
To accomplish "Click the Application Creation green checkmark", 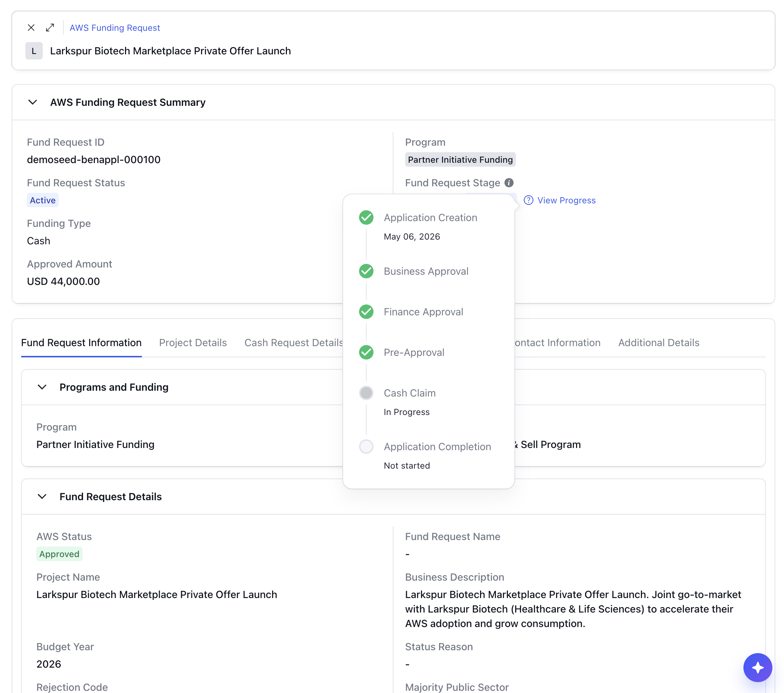I will (366, 217).
